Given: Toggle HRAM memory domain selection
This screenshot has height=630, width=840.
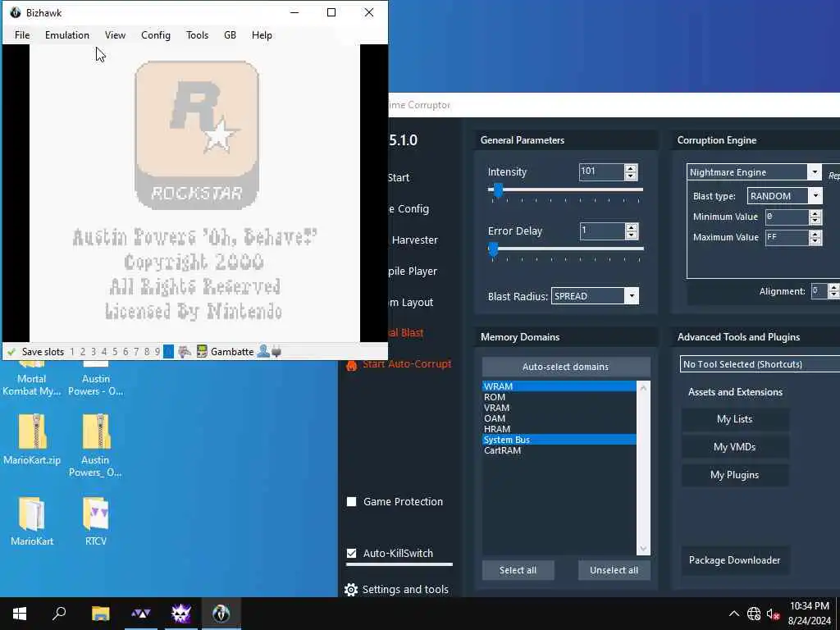Looking at the screenshot, I should click(559, 429).
